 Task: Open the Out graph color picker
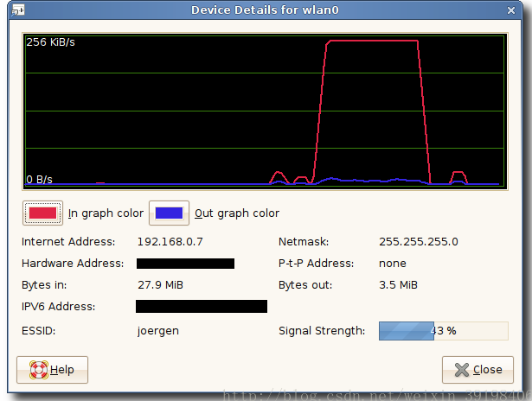click(x=169, y=213)
